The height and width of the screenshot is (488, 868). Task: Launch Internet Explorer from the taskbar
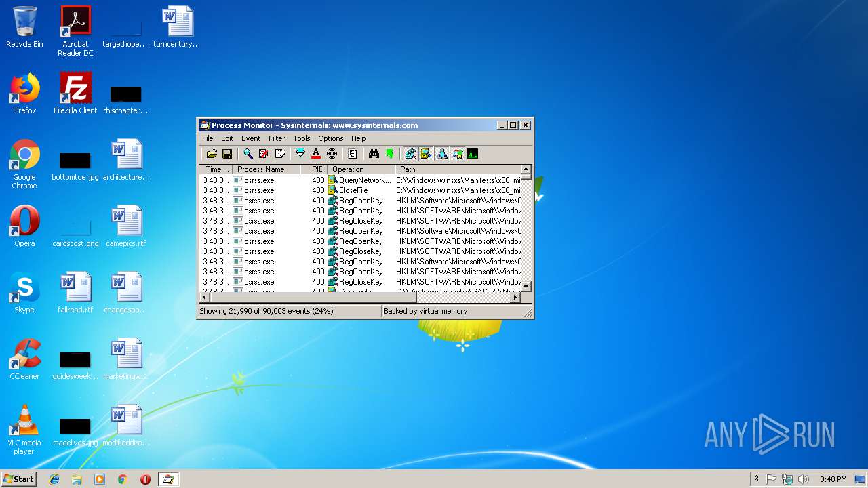[54, 479]
